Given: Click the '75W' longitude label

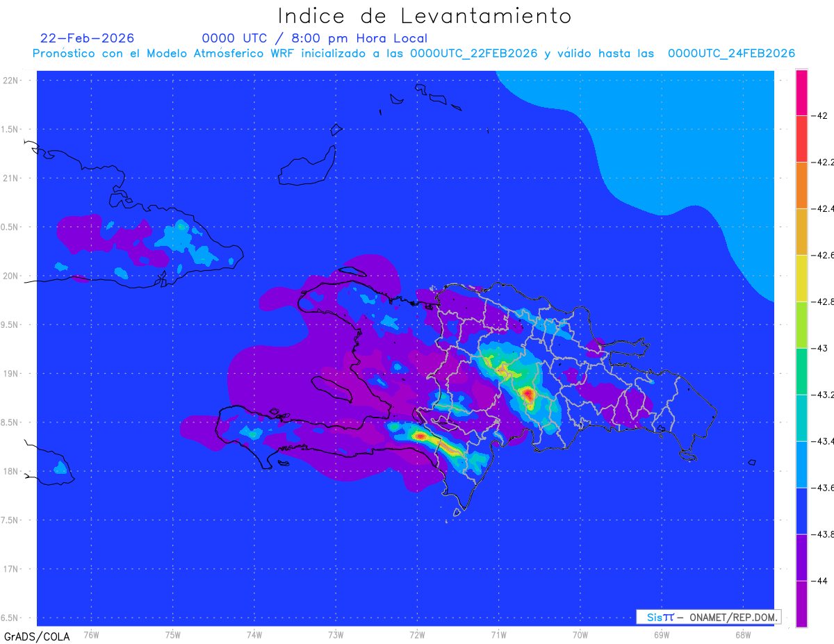Looking at the screenshot, I should pyautogui.click(x=173, y=634).
